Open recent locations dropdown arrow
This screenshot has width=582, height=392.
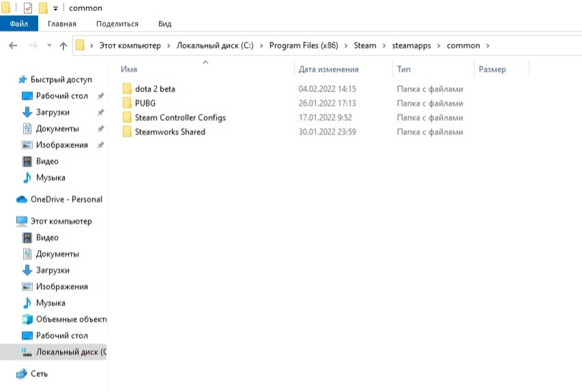click(x=49, y=45)
